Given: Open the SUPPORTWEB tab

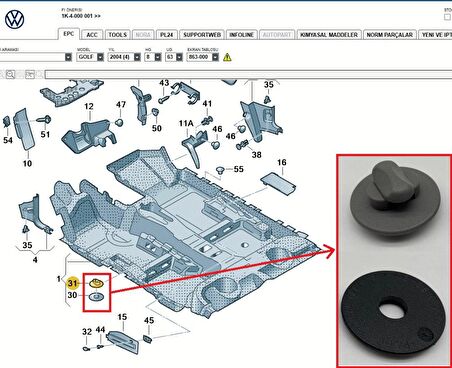Looking at the screenshot, I should point(202,35).
